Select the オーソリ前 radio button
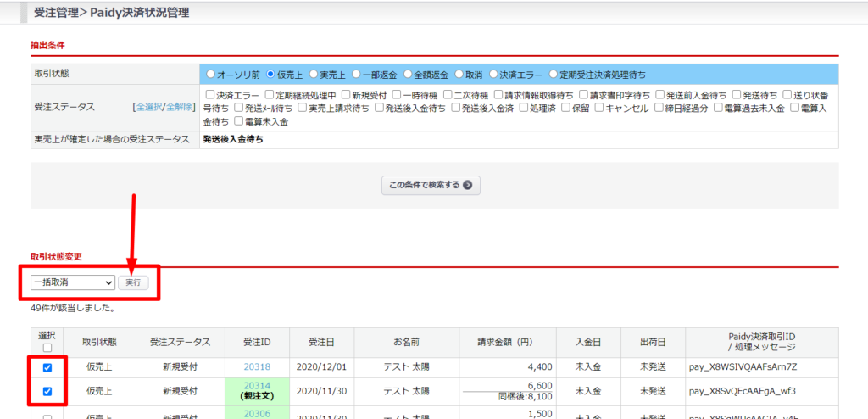868x419 pixels. point(211,74)
